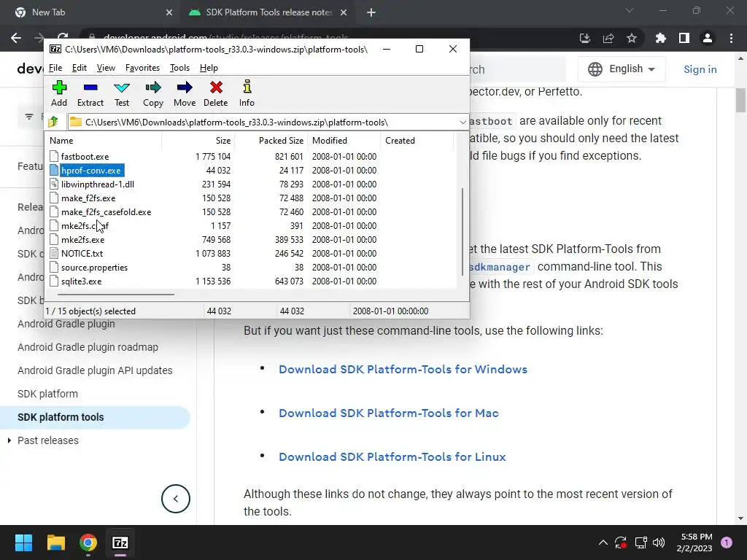Viewport: 747px width, 560px height.
Task: Select make_f2fs.exe file
Action: tap(88, 198)
